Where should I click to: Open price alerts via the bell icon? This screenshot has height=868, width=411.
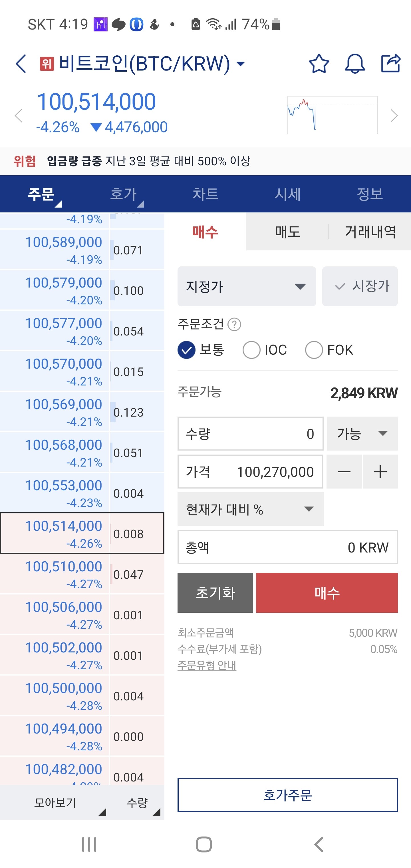pyautogui.click(x=354, y=64)
